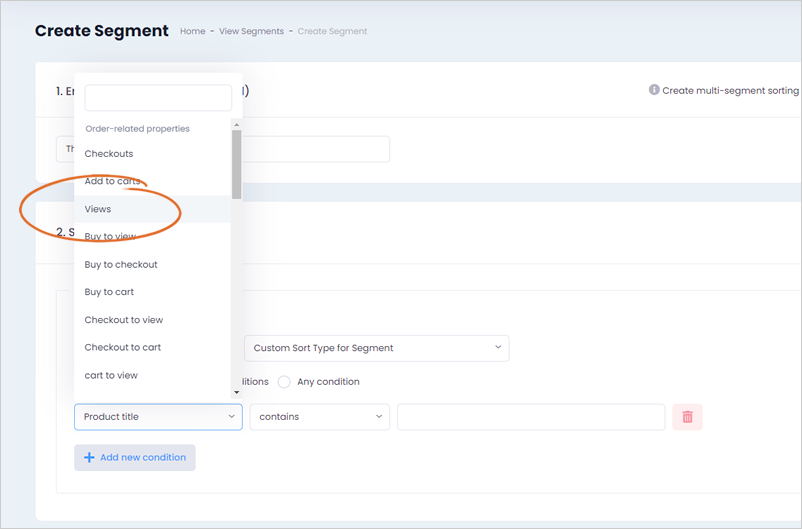Click the Order-related properties group header
802x529 pixels.
pos(137,128)
